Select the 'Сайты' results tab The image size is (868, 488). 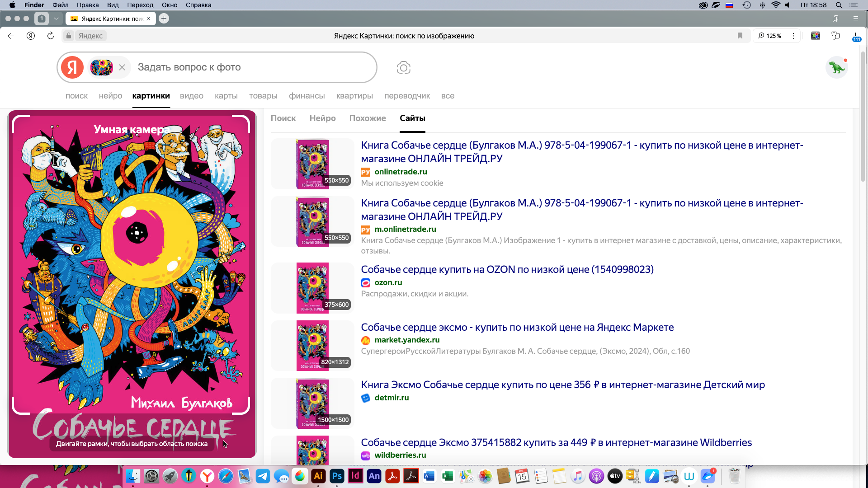click(412, 118)
